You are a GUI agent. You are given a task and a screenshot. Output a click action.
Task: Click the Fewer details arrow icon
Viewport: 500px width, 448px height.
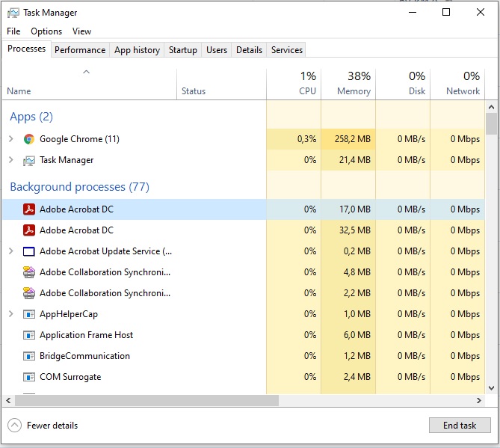pos(15,426)
